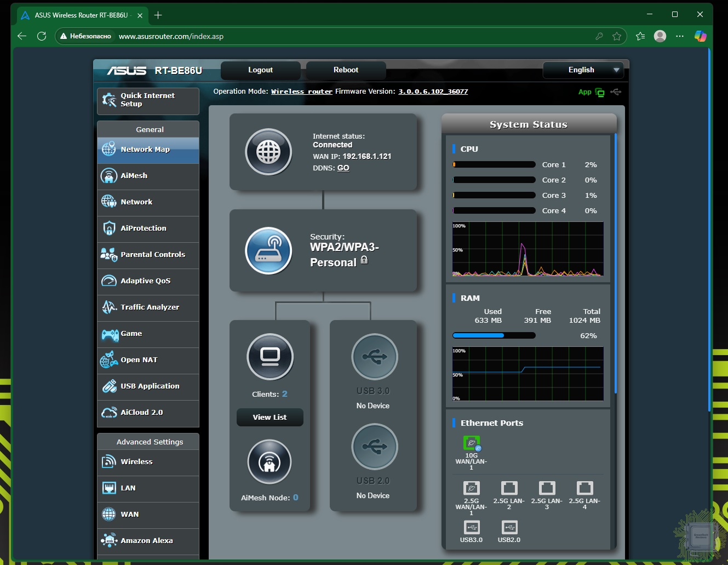This screenshot has width=728, height=565.
Task: Click the wireless router security icon
Action: tap(268, 250)
